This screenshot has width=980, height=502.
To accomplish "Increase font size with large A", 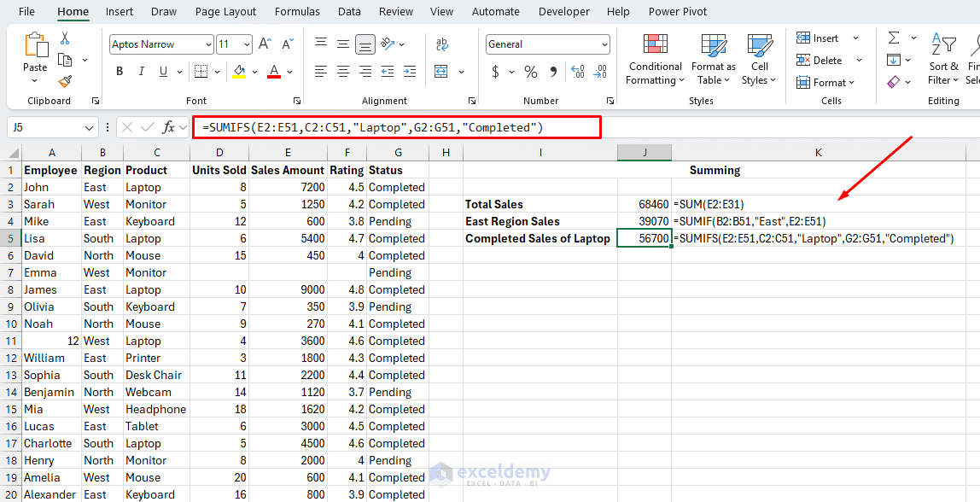I will (265, 44).
